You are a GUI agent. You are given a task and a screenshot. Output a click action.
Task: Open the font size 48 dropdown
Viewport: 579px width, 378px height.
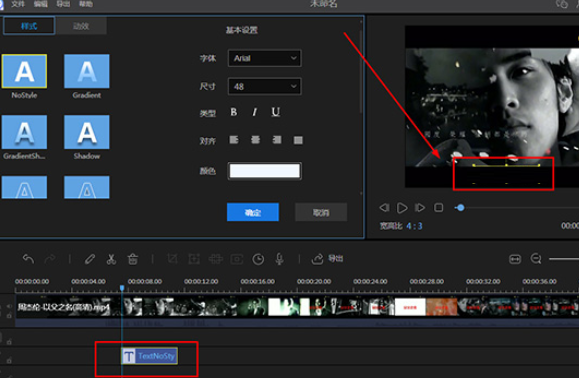coord(264,86)
